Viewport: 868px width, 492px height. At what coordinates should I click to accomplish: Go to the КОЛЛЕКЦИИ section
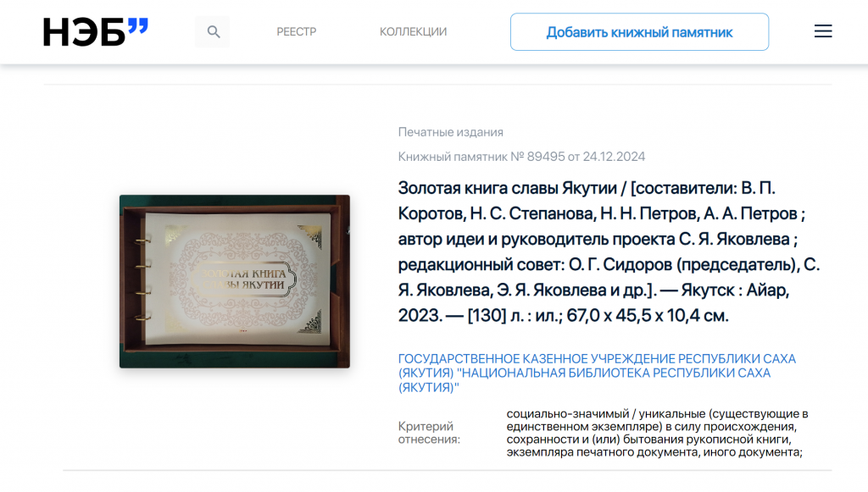coord(413,32)
